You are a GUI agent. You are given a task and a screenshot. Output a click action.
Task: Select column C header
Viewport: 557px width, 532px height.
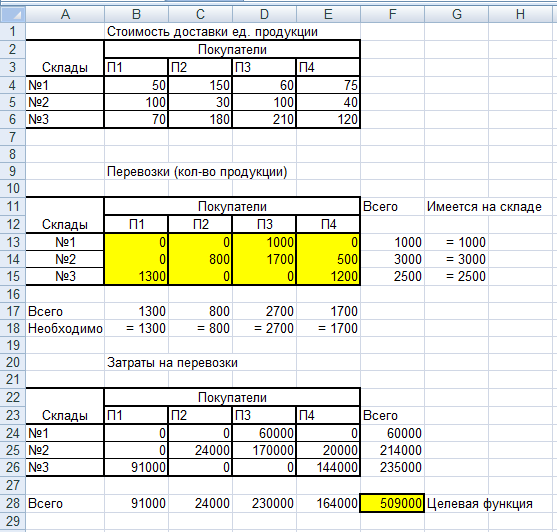coord(200,14)
